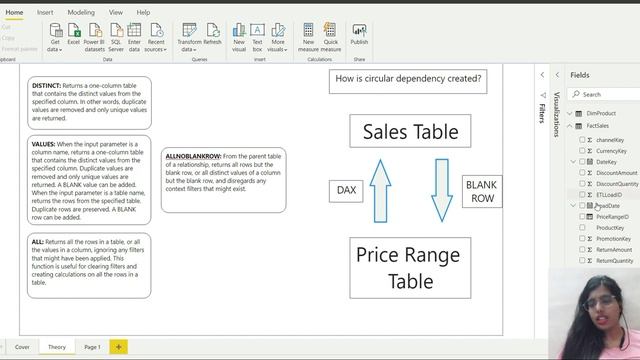Viewport: 640px width, 360px height.
Task: Insert a Text box
Action: (x=257, y=38)
